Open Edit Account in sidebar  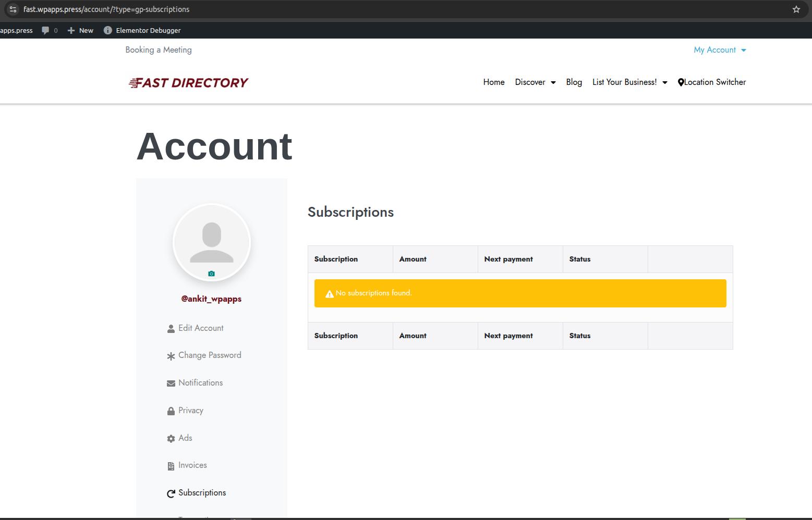200,328
